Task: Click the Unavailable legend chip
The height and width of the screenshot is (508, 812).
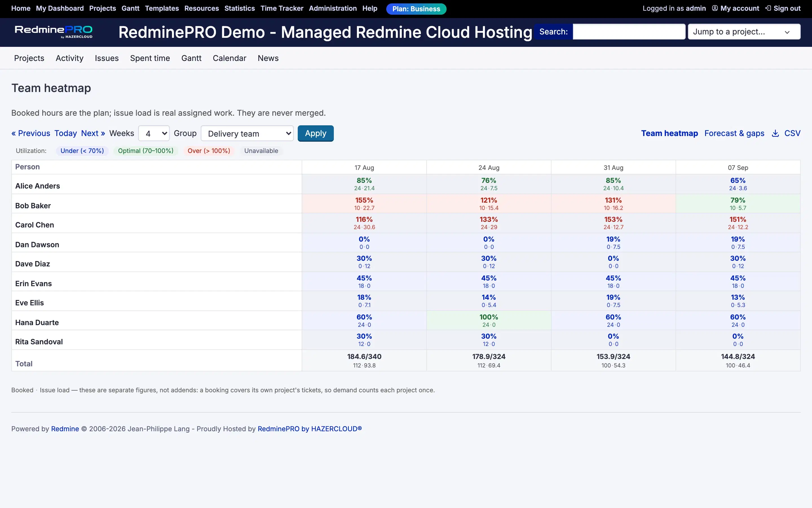Action: point(261,151)
